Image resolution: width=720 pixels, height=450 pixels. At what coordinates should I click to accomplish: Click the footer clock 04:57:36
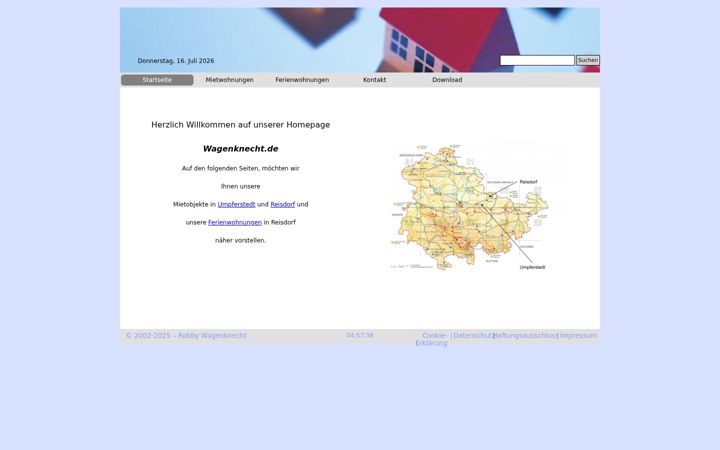[360, 335]
